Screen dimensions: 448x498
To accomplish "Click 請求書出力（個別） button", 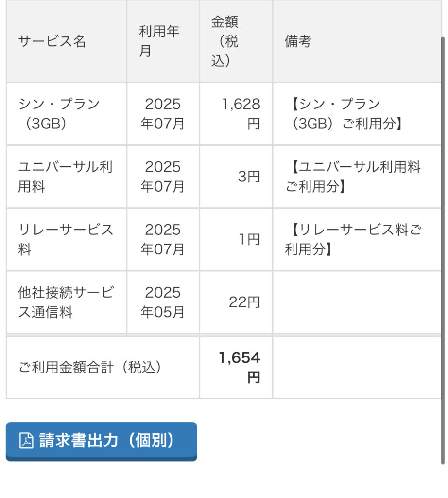I will pyautogui.click(x=102, y=442).
